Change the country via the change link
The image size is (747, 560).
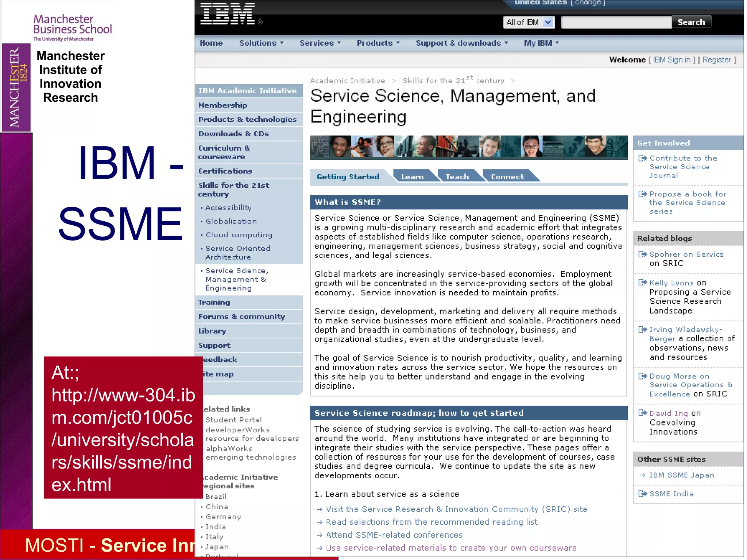click(x=588, y=3)
